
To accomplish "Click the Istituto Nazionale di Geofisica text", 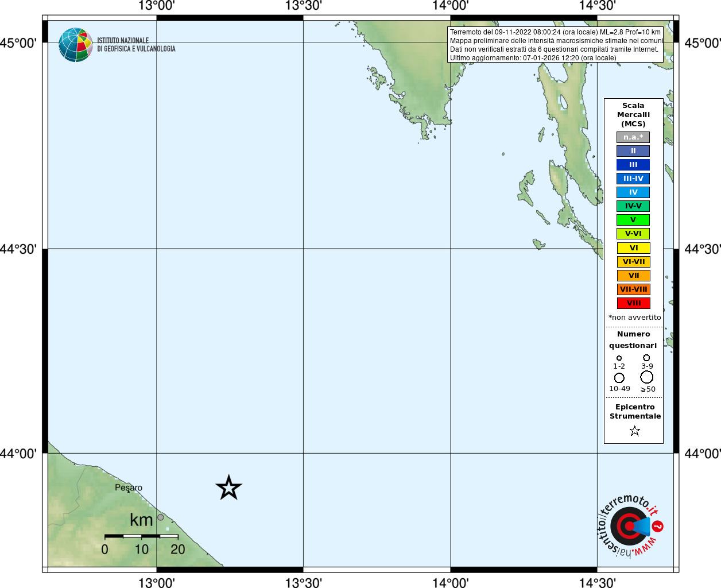I will (x=136, y=45).
